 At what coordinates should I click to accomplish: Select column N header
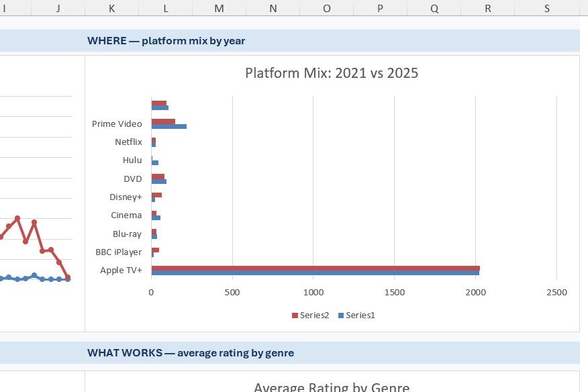(x=273, y=8)
